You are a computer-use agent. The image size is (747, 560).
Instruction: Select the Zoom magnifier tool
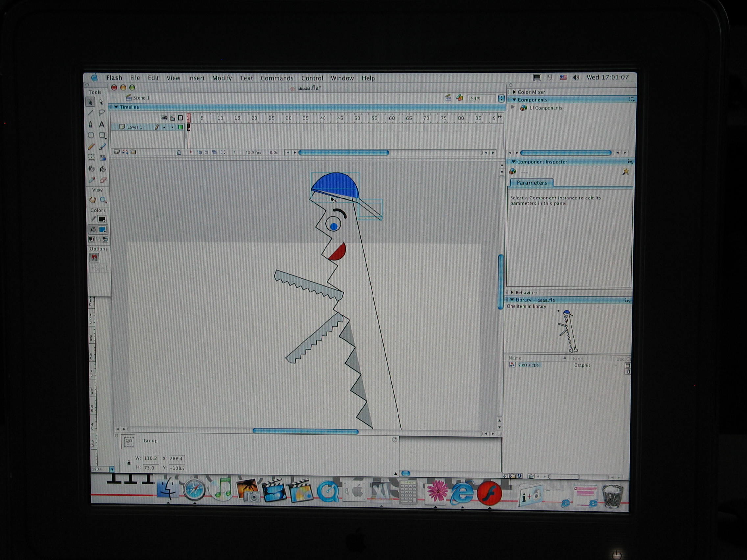click(103, 200)
